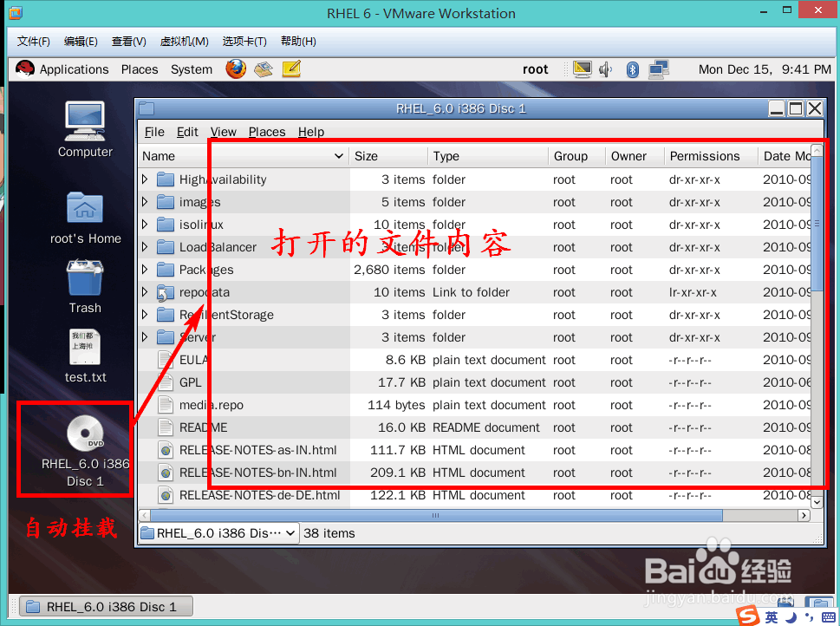The width and height of the screenshot is (840, 626).
Task: Click the scroll right arrow
Action: coord(804,516)
